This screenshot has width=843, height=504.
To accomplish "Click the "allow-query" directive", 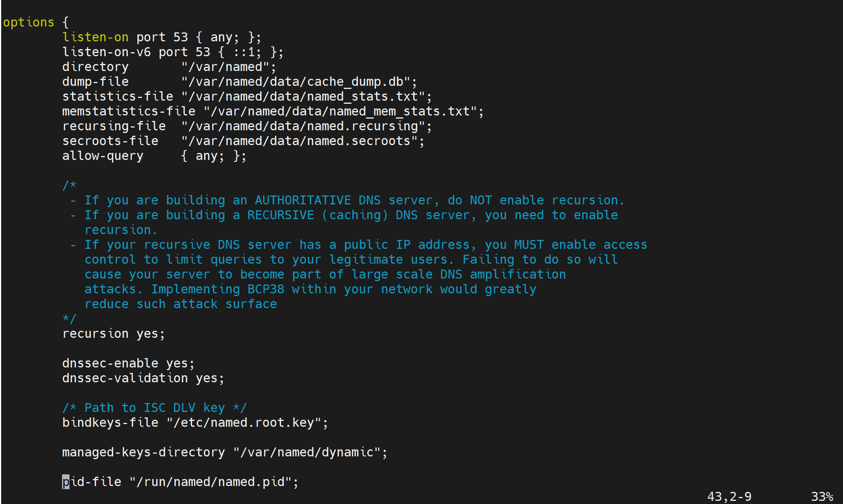I will (103, 156).
